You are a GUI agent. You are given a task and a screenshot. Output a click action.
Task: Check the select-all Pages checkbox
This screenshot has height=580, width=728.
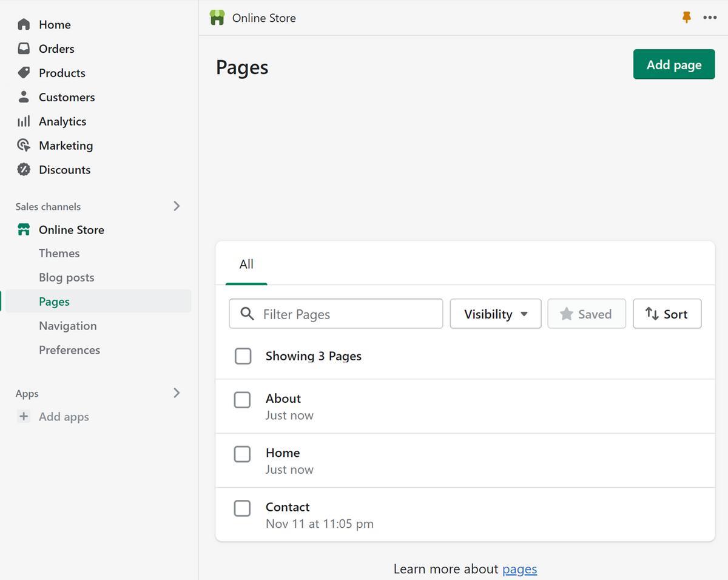pyautogui.click(x=243, y=356)
